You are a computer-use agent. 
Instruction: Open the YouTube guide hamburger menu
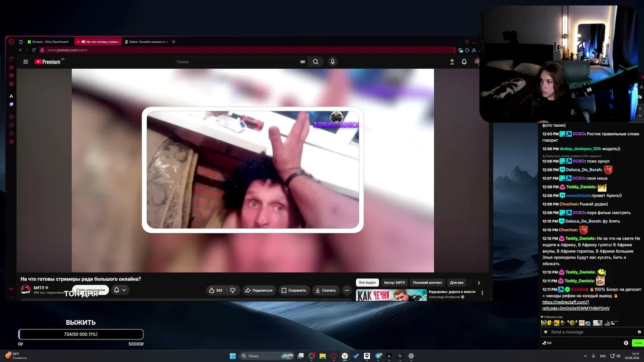coord(26,62)
